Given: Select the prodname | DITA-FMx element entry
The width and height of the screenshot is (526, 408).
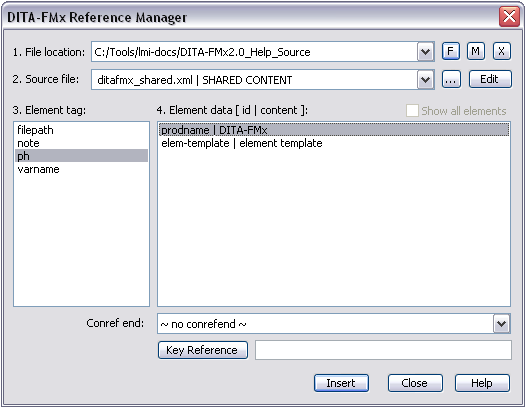Looking at the screenshot, I should point(334,130).
